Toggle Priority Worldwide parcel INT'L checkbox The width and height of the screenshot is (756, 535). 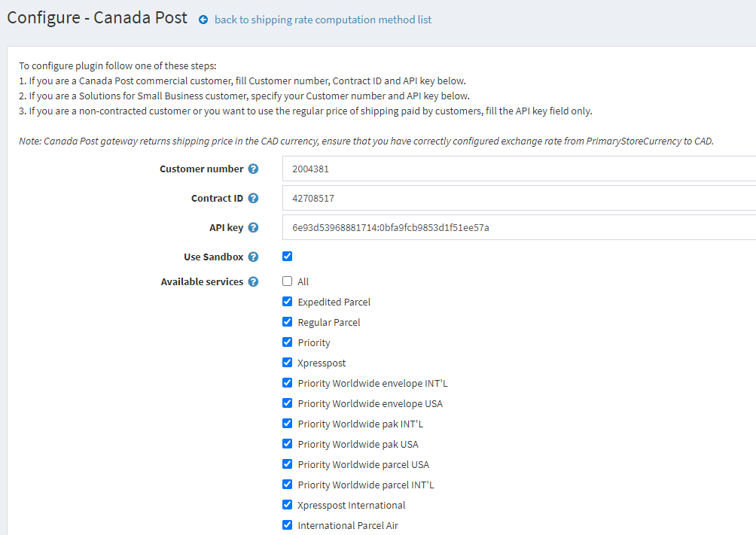(x=288, y=484)
